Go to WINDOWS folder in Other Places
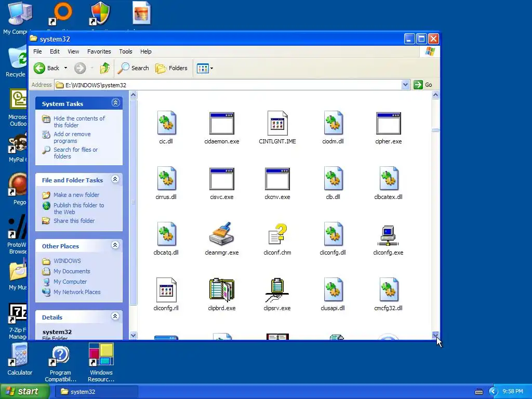The height and width of the screenshot is (399, 532). (x=67, y=261)
